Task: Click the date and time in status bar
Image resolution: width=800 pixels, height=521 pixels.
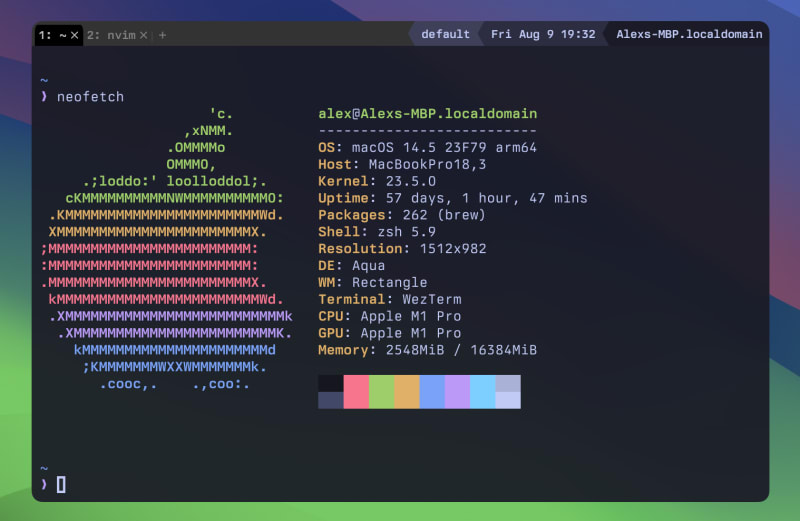Action: pos(543,34)
